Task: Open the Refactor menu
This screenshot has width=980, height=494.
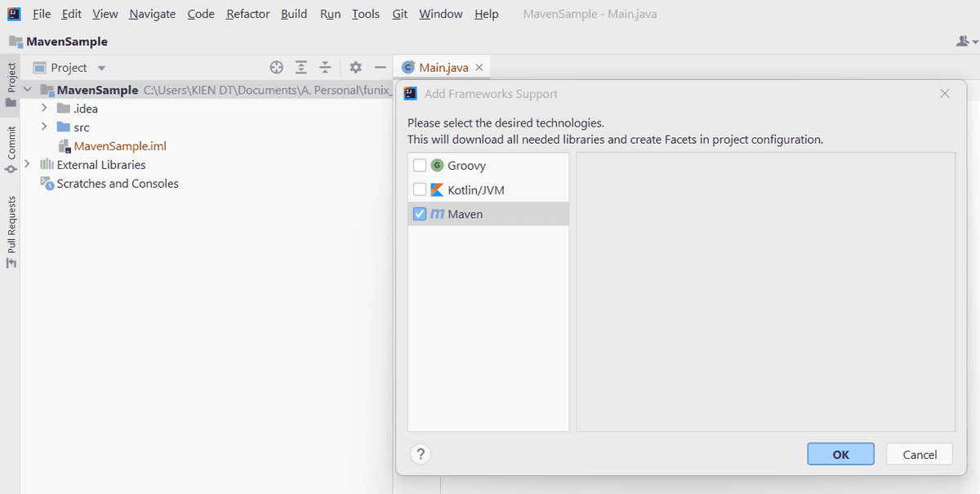Action: [247, 13]
